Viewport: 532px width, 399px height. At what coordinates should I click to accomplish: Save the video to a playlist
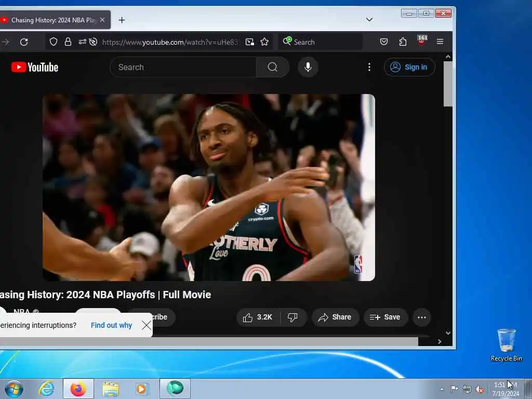click(385, 317)
